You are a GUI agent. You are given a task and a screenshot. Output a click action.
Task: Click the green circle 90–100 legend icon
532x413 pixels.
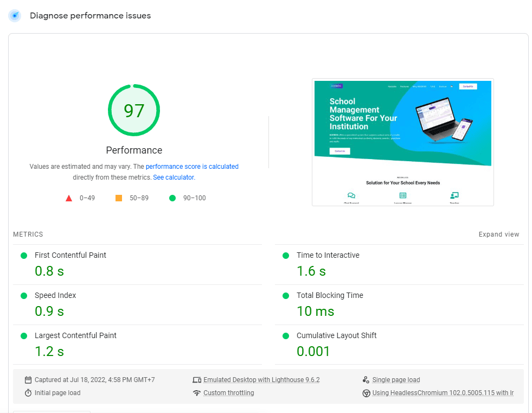click(x=172, y=198)
